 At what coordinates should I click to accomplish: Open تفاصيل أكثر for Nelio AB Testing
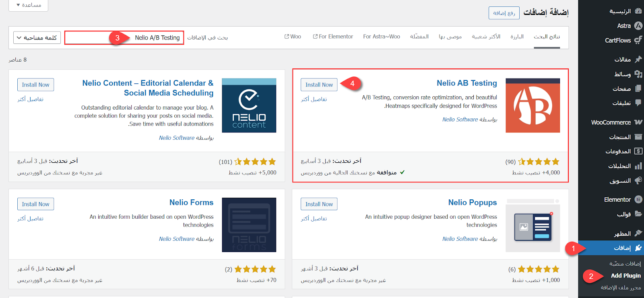(x=314, y=99)
